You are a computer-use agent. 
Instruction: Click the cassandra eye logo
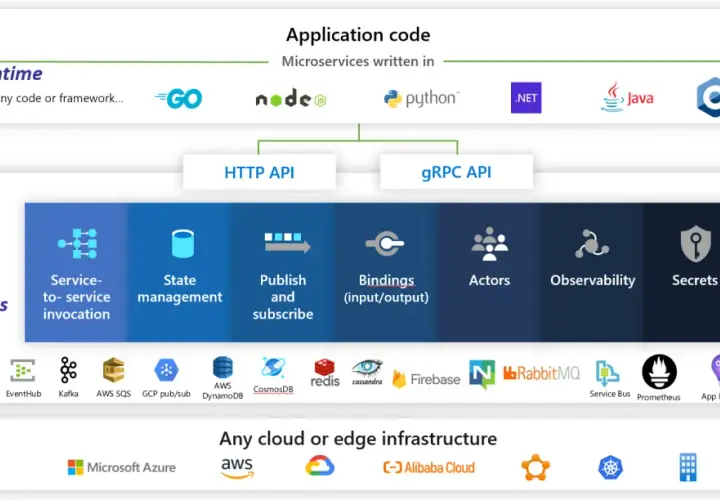click(x=367, y=372)
